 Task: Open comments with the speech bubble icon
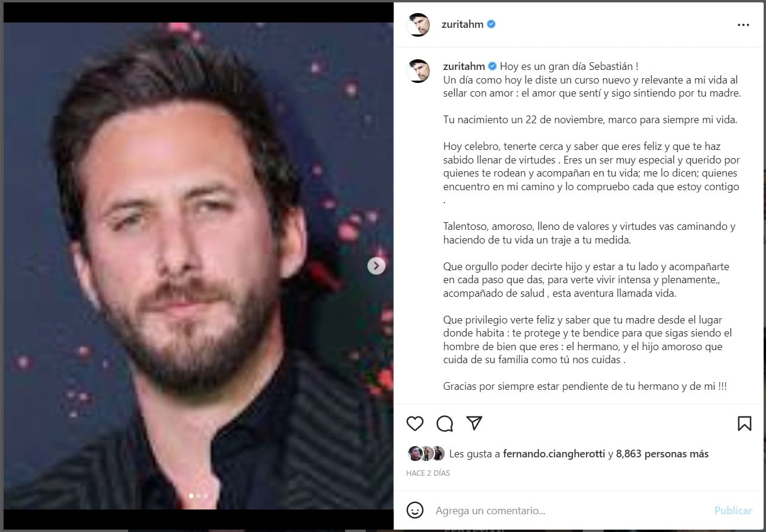[445, 423]
